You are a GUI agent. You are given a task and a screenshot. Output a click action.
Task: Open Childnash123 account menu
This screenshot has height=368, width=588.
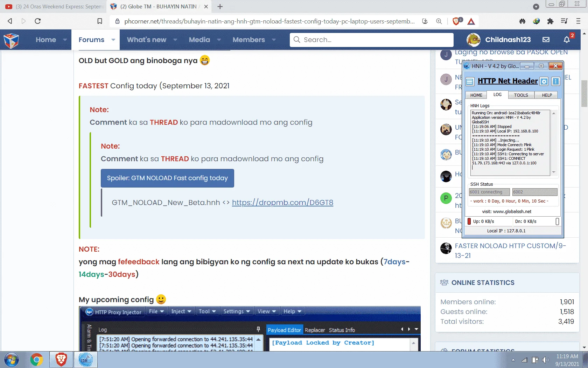[x=499, y=40]
